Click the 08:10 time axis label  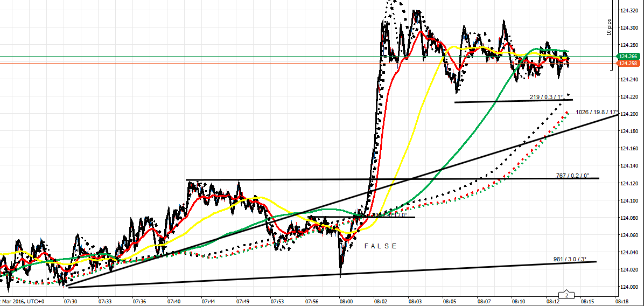click(518, 302)
